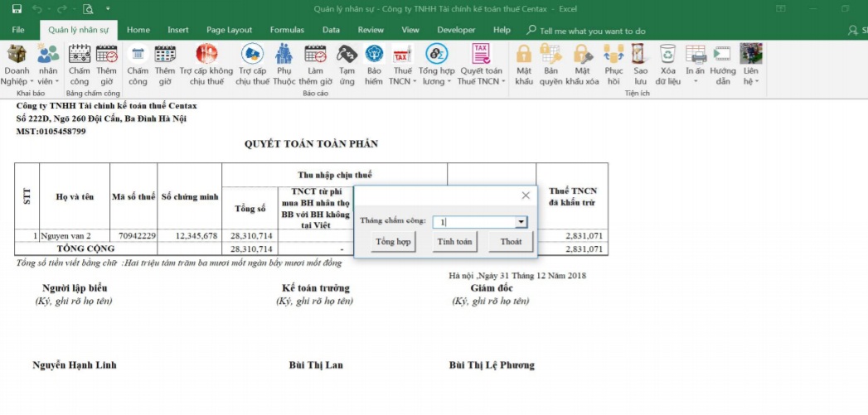
Task: Click the Làm thêm giờ report icon
Action: pyautogui.click(x=315, y=55)
